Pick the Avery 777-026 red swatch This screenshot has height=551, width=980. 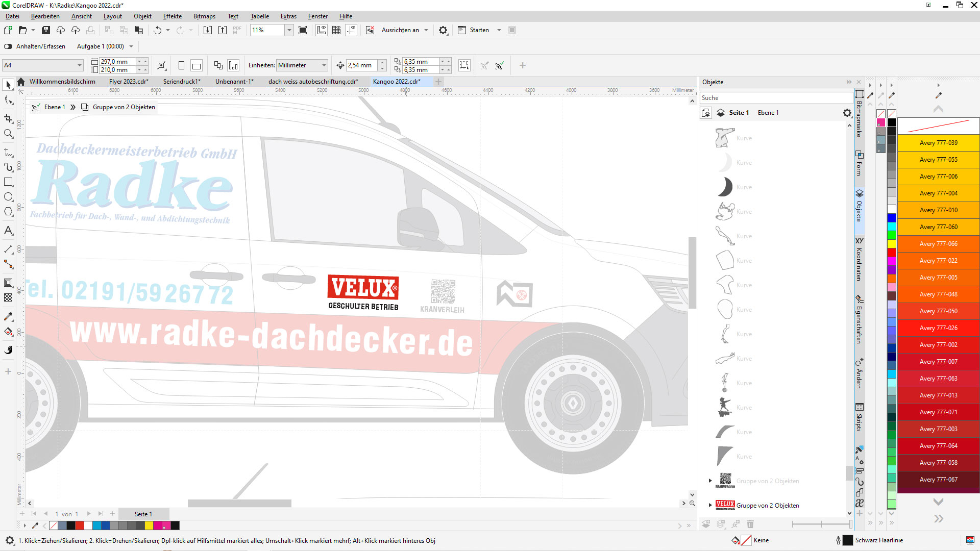938,328
